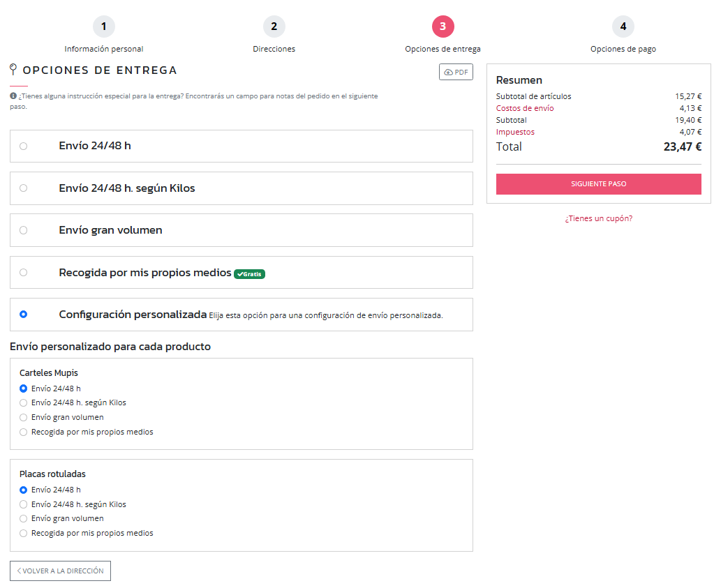Select main Envío gran volumen option

24,230
